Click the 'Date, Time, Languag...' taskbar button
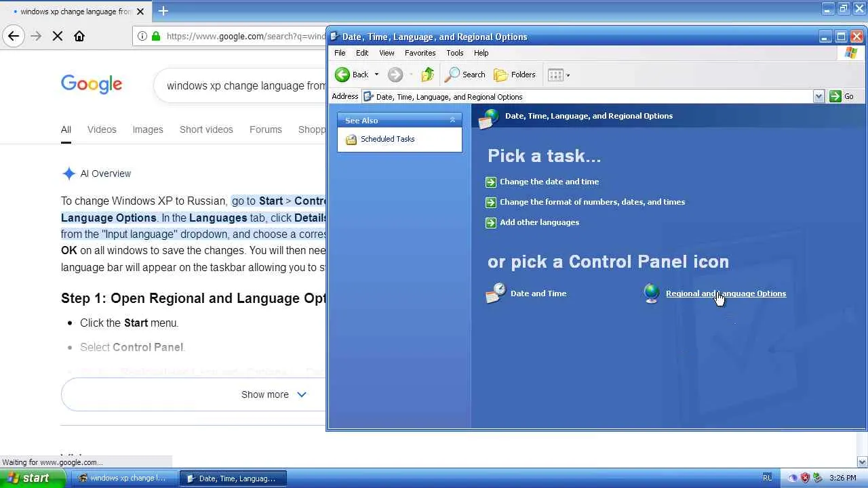The height and width of the screenshot is (488, 868). 233,478
